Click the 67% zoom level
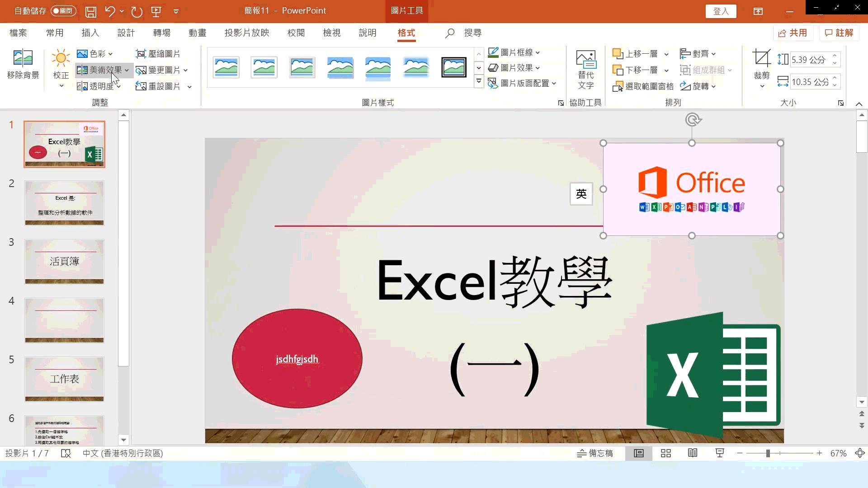This screenshot has height=488, width=868. tap(839, 453)
